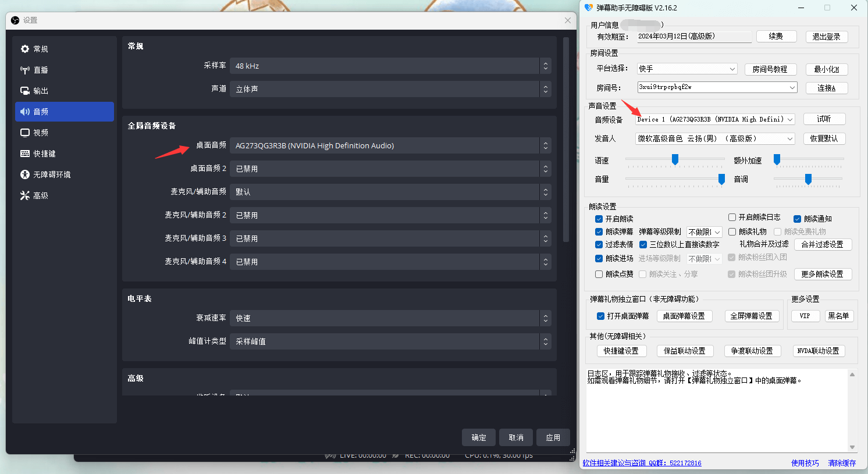
Task: Click the 额外加速 slider handle
Action: coord(777,159)
